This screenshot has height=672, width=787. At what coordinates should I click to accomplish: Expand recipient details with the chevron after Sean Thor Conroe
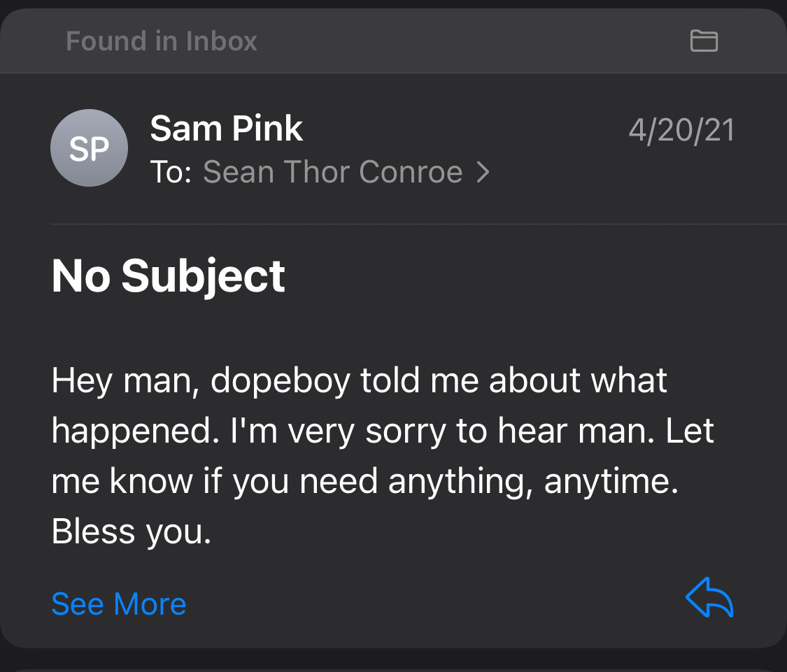[483, 171]
